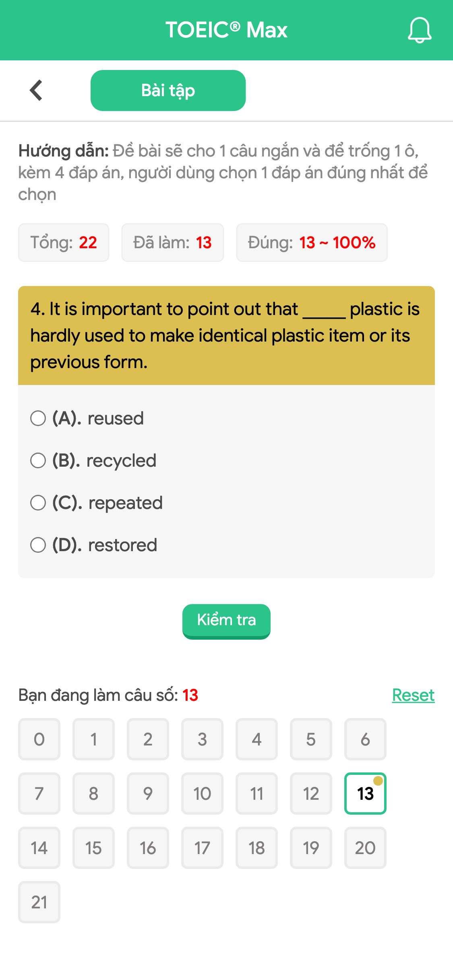The height and width of the screenshot is (980, 453).
Task: Open question 7
Action: tap(39, 793)
